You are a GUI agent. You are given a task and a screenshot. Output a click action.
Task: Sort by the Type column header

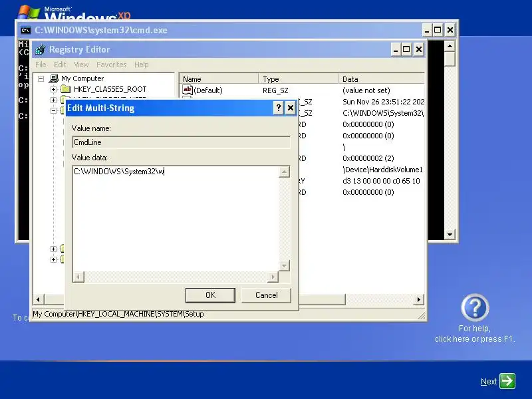[x=298, y=79]
